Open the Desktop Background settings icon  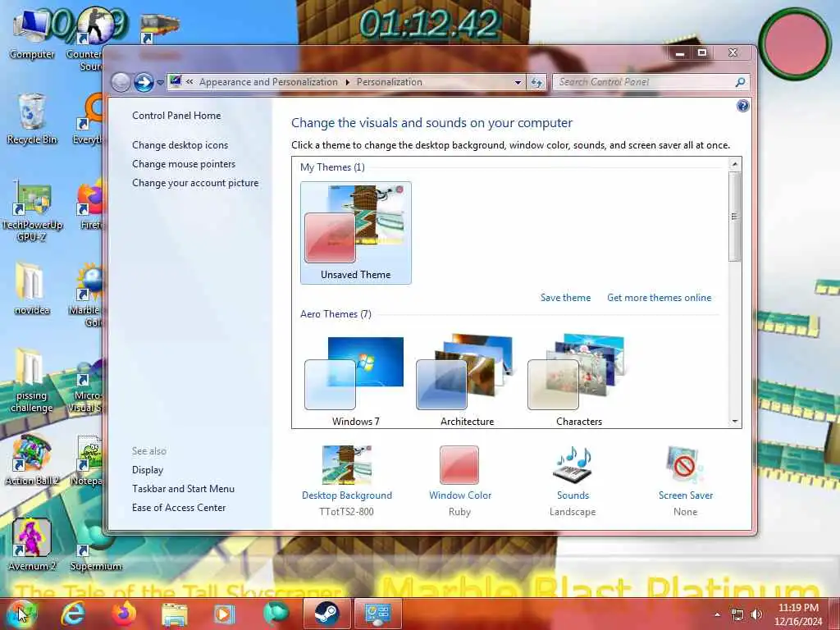coord(347,465)
